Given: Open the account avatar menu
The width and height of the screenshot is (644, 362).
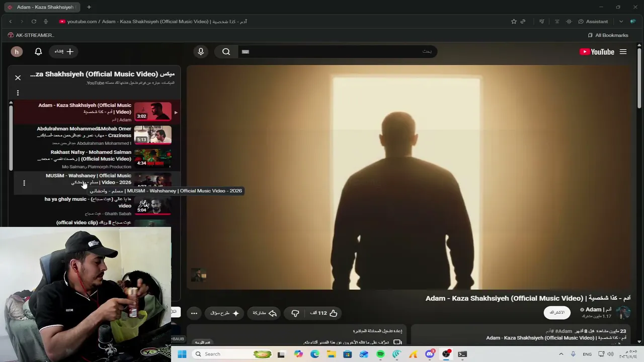Looking at the screenshot, I should 17,52.
